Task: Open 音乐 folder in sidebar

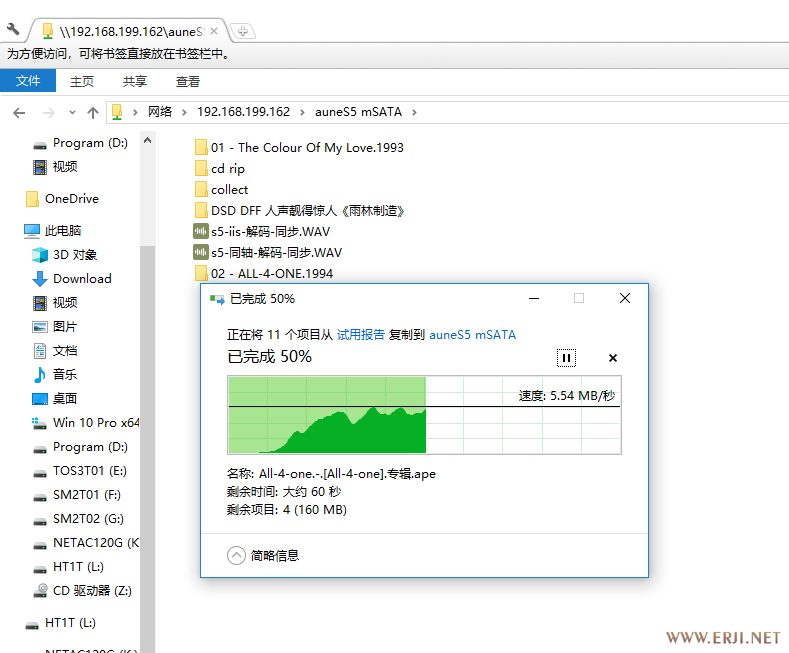Action: (55, 374)
